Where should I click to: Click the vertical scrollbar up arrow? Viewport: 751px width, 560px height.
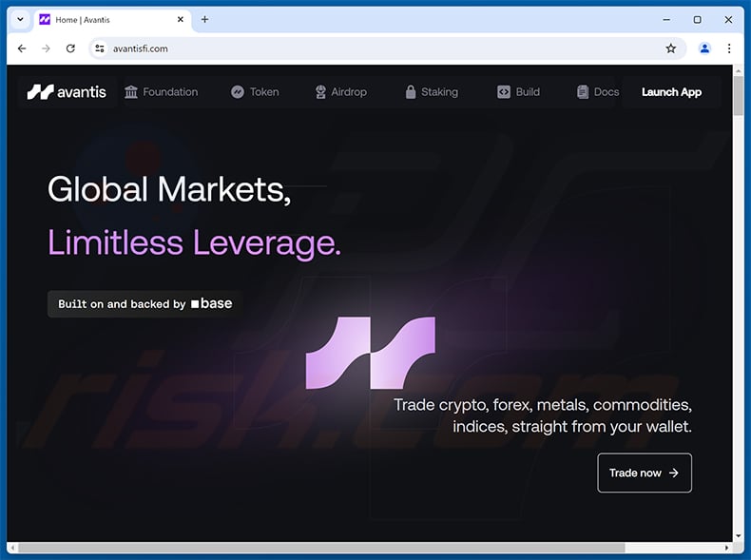[738, 71]
